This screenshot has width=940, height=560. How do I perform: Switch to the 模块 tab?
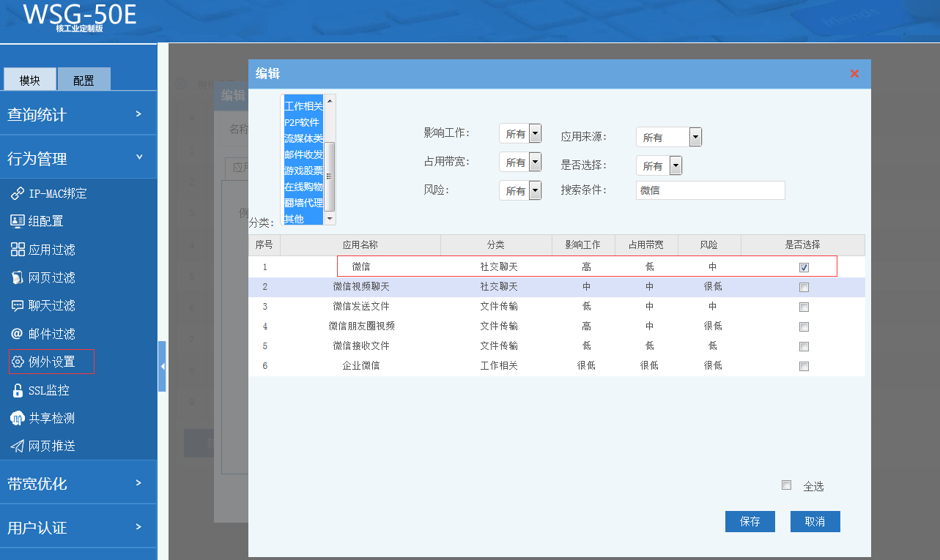[30, 80]
